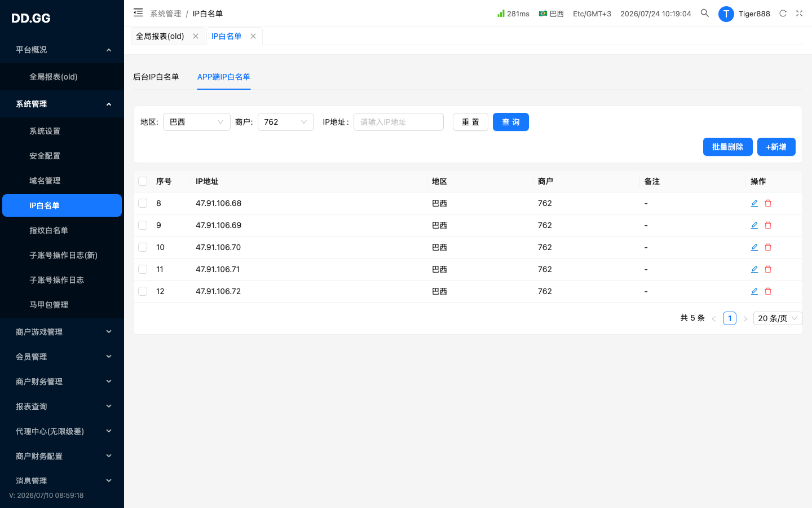
Task: Click the DD.GG logo
Action: 31,18
